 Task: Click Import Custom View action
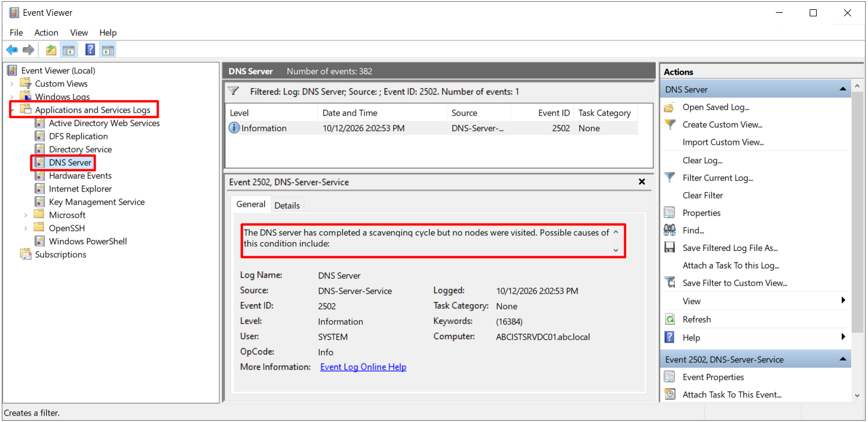[x=723, y=142]
